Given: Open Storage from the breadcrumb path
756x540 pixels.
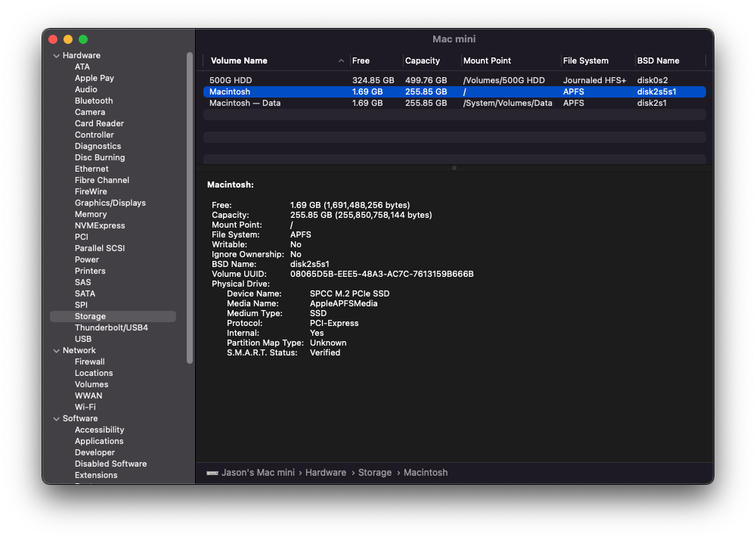Looking at the screenshot, I should [375, 472].
